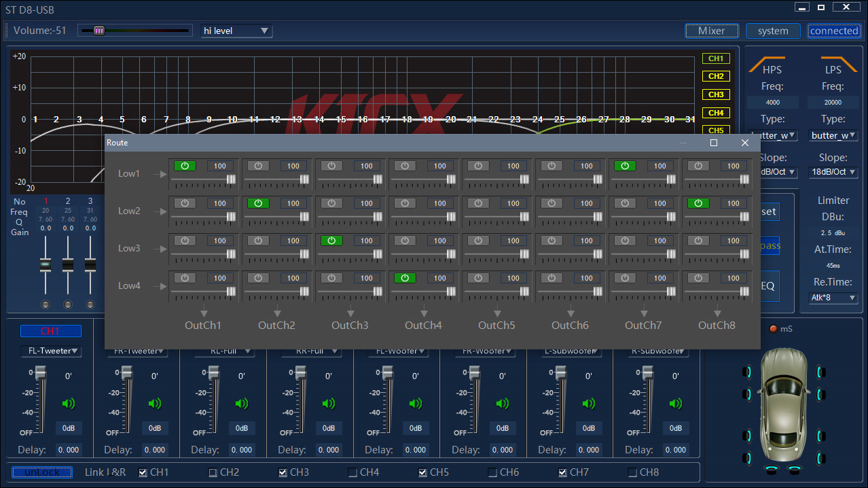This screenshot has height=488, width=868.
Task: Close the Route dialog
Action: [x=745, y=143]
